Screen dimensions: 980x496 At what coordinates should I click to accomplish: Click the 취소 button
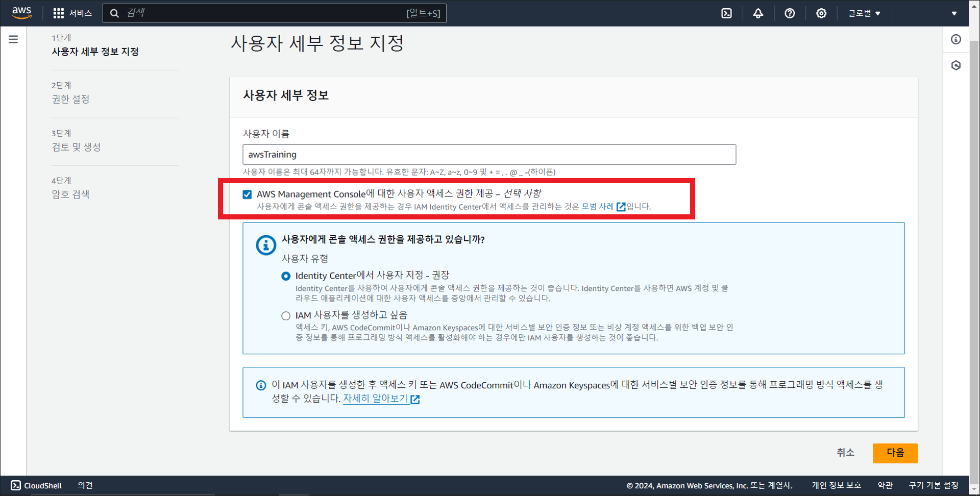(x=845, y=453)
